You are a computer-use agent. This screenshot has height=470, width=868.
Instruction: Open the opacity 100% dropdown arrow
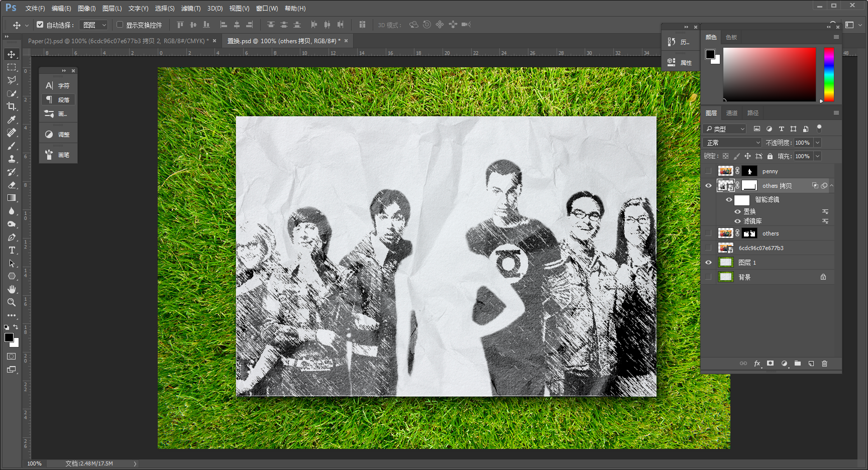tap(817, 143)
